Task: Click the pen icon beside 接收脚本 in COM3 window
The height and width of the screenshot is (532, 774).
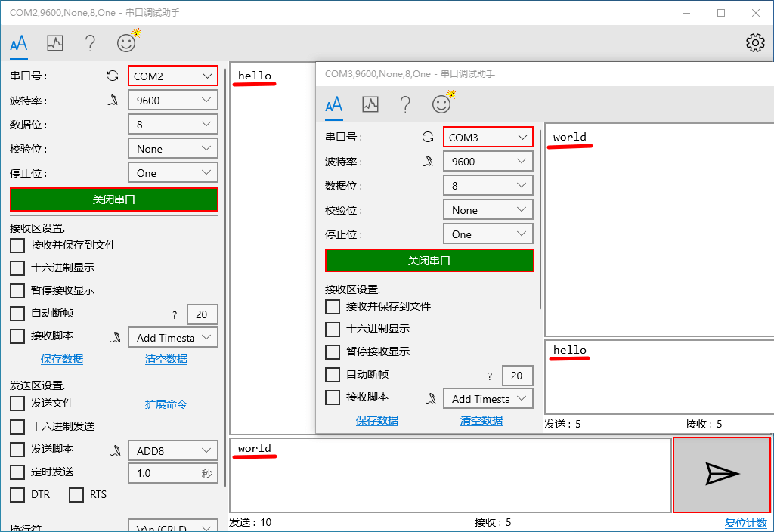Action: pos(430,398)
